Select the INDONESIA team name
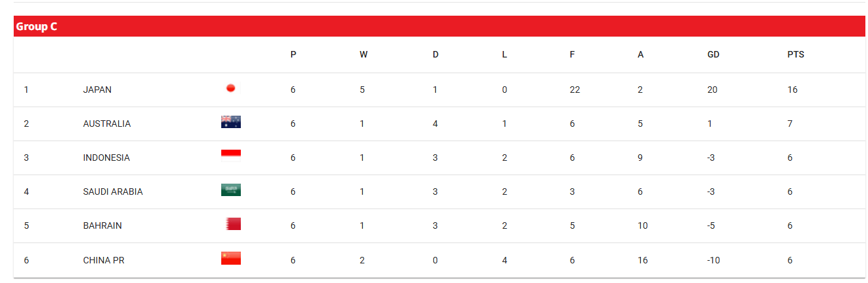 [x=106, y=158]
